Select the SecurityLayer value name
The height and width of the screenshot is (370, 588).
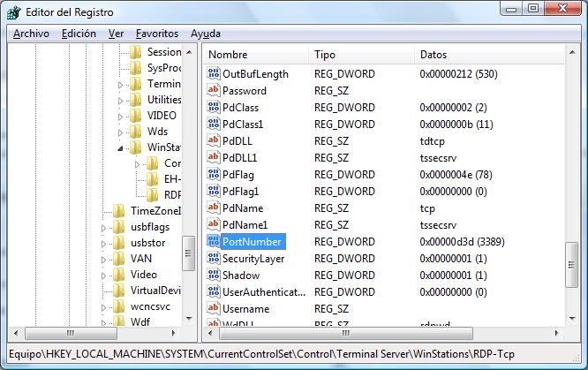[x=253, y=259]
